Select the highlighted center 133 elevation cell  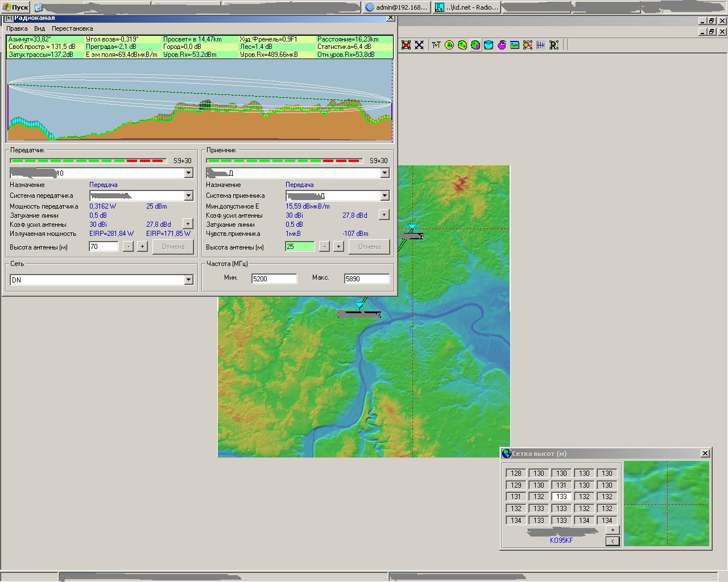(x=561, y=497)
